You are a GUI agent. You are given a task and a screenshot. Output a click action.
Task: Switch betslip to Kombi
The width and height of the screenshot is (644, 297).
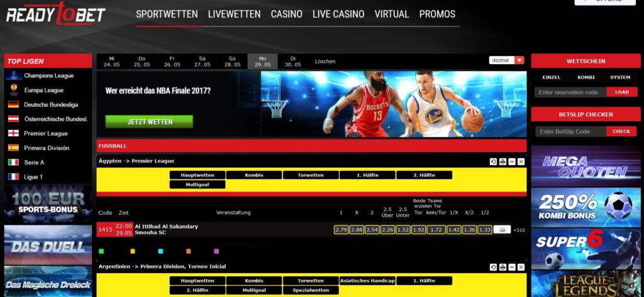(x=586, y=77)
